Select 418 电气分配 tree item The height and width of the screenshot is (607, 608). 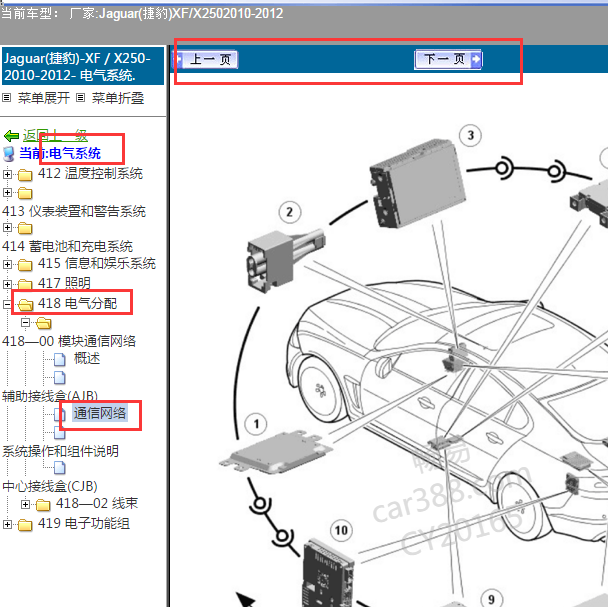pyautogui.click(x=77, y=303)
